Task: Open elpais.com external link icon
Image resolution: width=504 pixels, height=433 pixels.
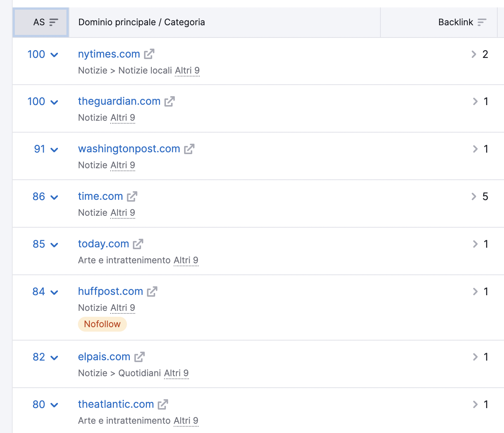Action: 140,357
